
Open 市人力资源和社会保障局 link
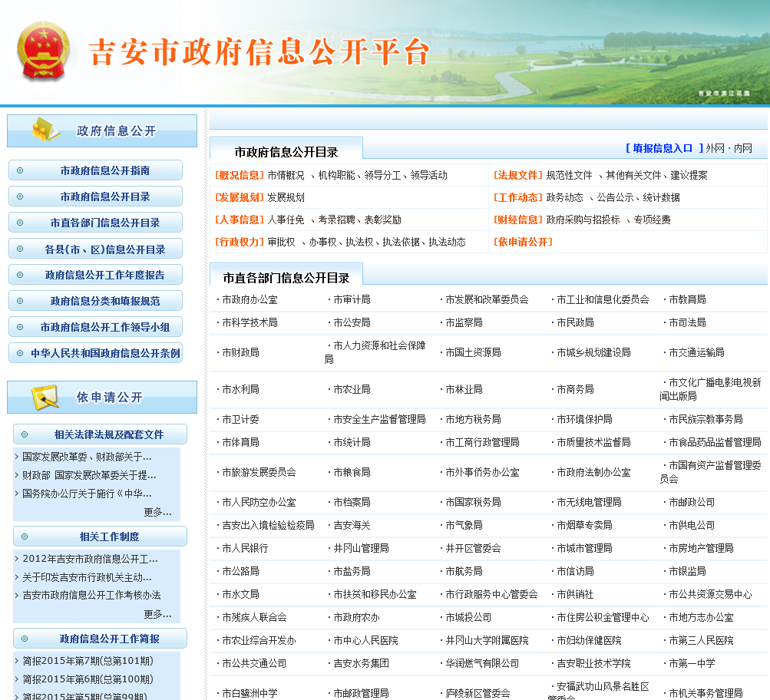[x=375, y=352]
